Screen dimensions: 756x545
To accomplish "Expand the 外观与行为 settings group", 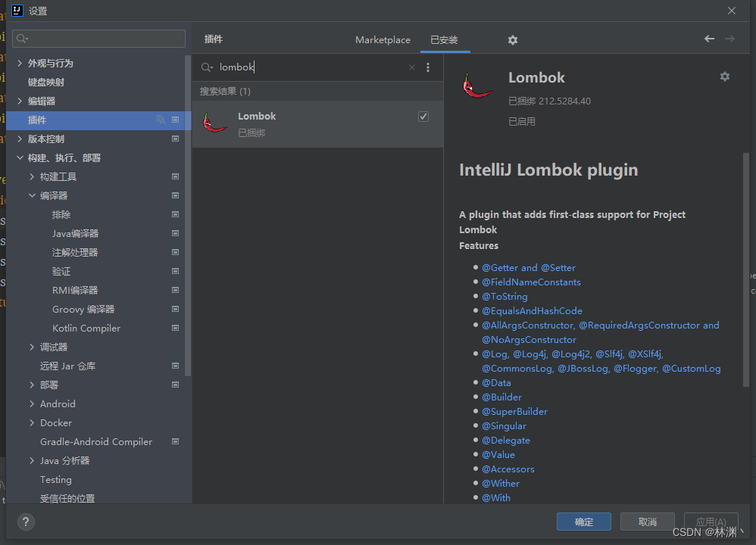I will pyautogui.click(x=20, y=63).
